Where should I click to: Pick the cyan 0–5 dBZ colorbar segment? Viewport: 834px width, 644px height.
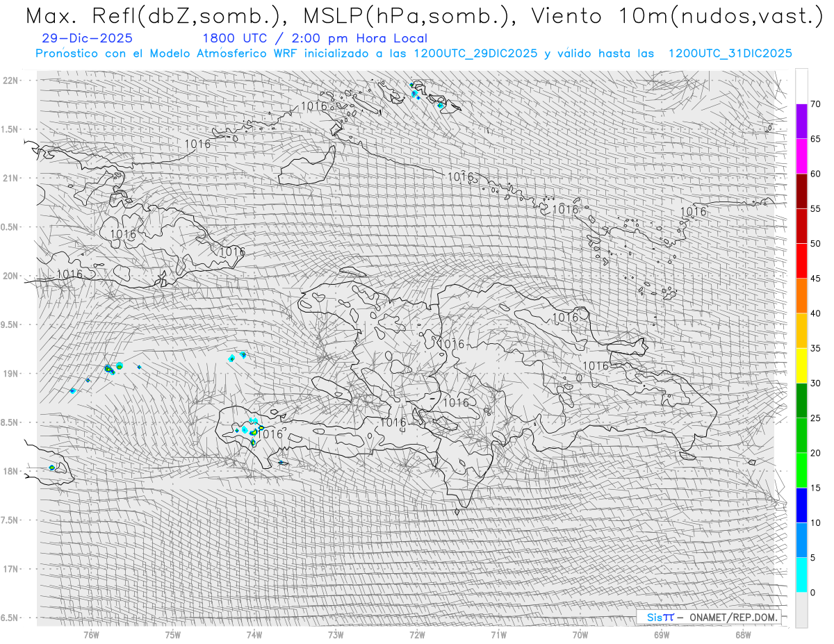(801, 575)
